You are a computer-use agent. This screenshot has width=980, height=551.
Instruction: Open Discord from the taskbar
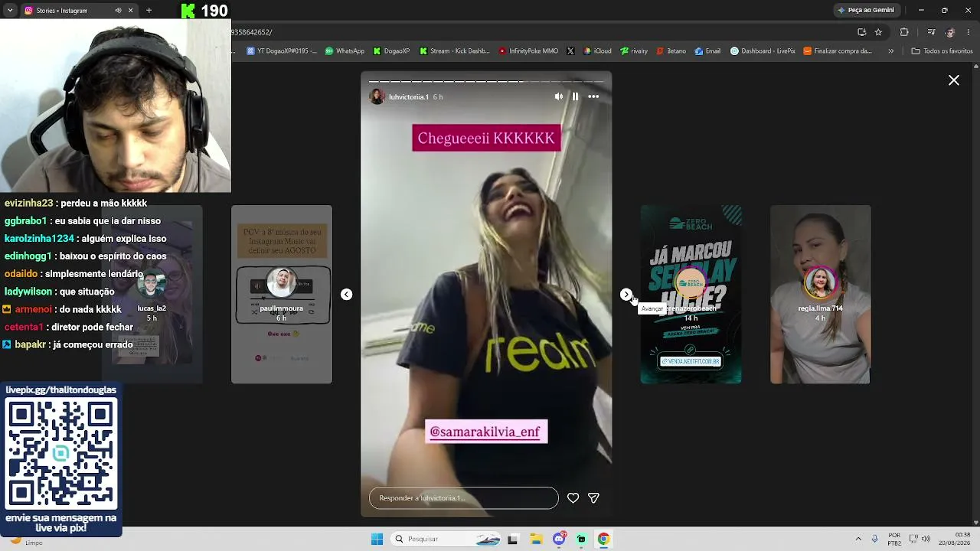click(560, 539)
